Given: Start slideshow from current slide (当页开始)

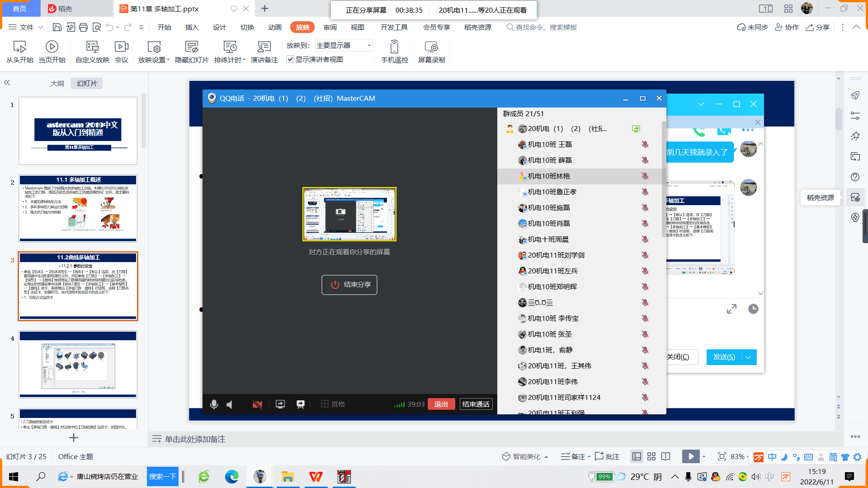Looking at the screenshot, I should (x=52, y=47).
